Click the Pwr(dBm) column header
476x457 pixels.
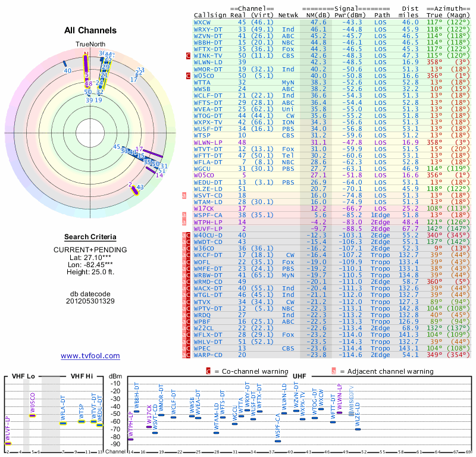(x=350, y=15)
